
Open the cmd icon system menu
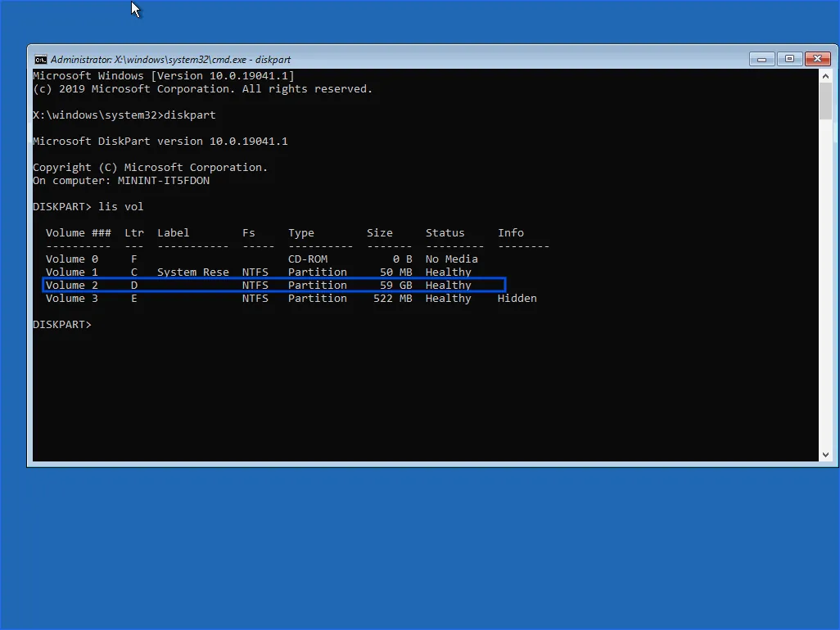pyautogui.click(x=40, y=60)
